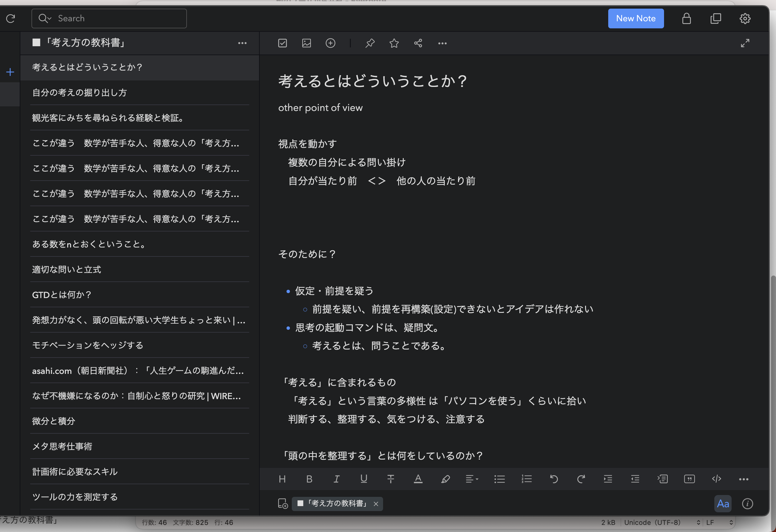Share the current note
This screenshot has width=776, height=532.
pyautogui.click(x=418, y=43)
